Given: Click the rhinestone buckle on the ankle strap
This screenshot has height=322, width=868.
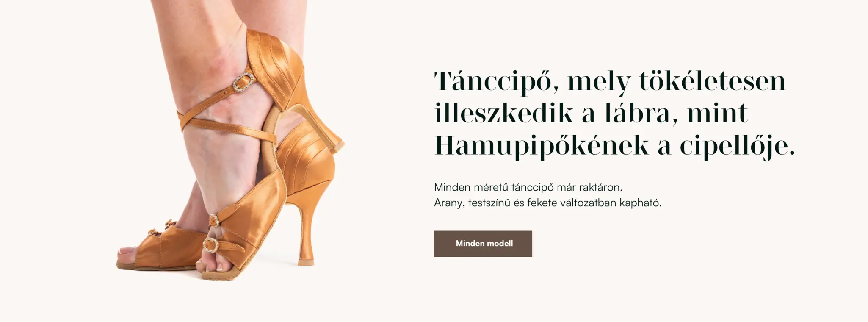Looking at the screenshot, I should 243,82.
